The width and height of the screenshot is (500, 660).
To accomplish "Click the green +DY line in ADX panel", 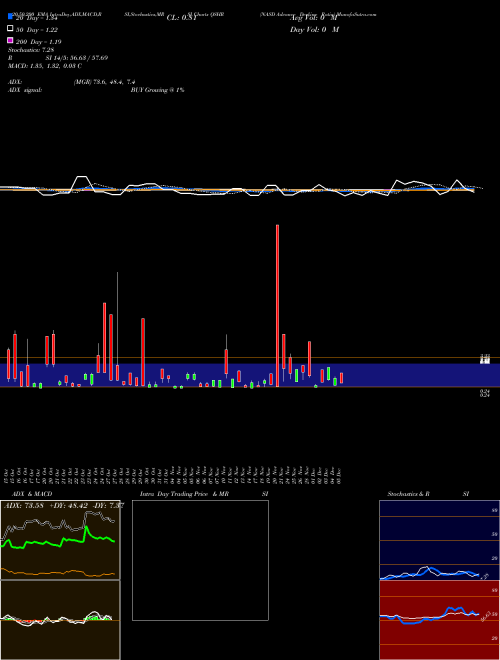I will click(x=58, y=540).
